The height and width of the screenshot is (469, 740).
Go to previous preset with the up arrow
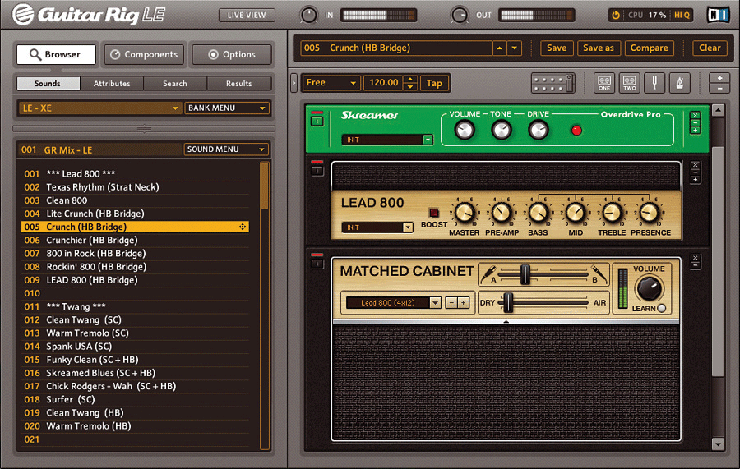tap(499, 48)
